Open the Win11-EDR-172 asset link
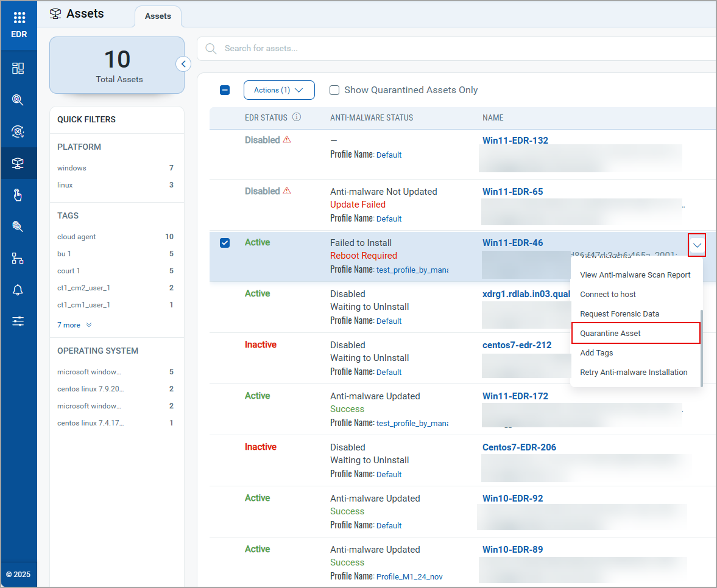Image resolution: width=717 pixels, height=588 pixels. pyautogui.click(x=515, y=396)
